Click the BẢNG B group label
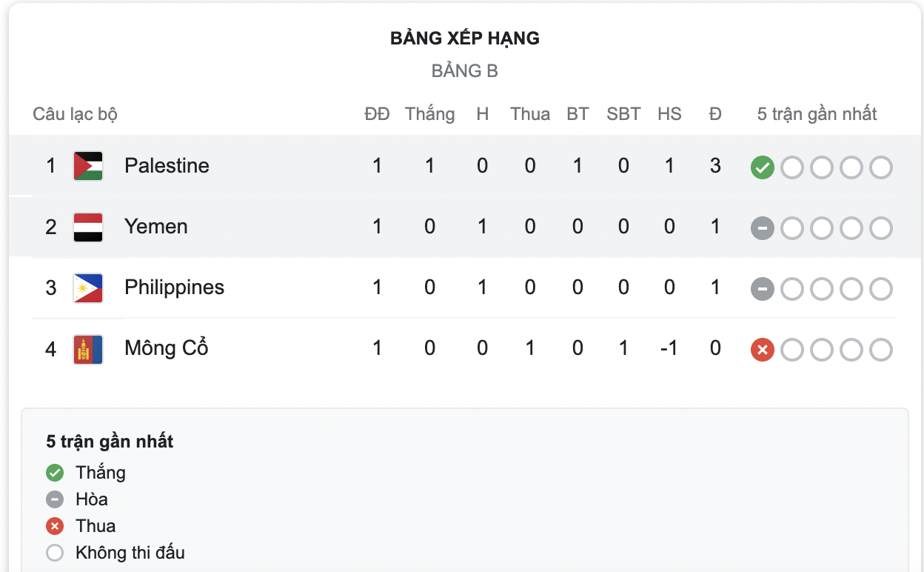 point(464,71)
